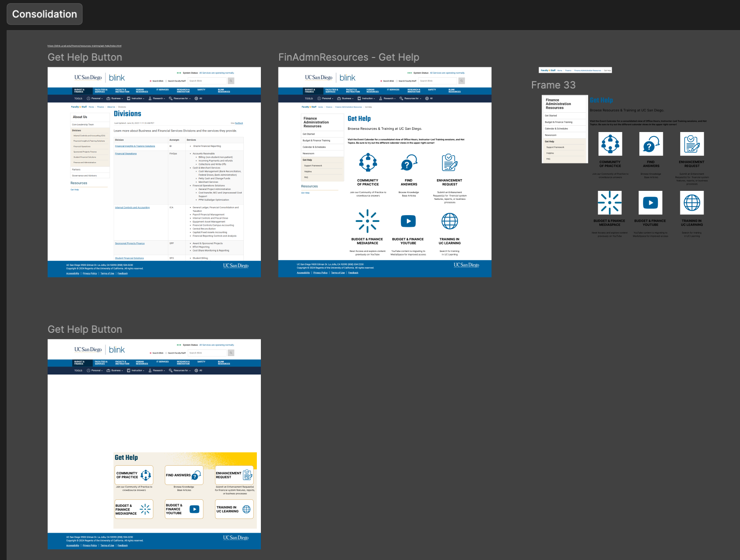740x560 pixels.
Task: Click Find Answers card in Get Help panel
Action: (184, 475)
